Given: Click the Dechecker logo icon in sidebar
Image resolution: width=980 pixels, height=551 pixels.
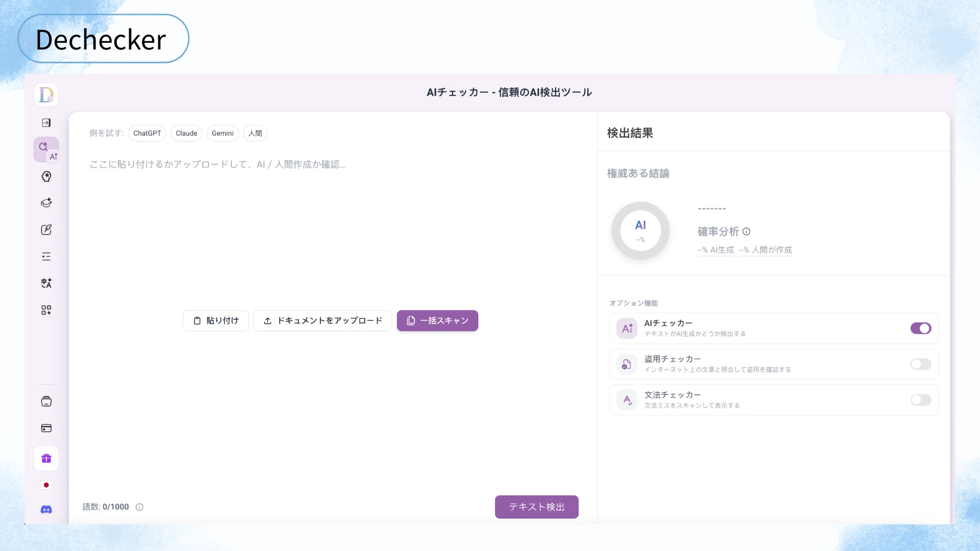Looking at the screenshot, I should click(46, 95).
